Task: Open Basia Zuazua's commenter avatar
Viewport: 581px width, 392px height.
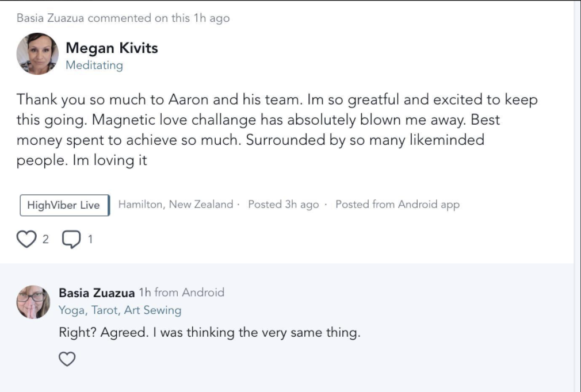Action: tap(33, 302)
